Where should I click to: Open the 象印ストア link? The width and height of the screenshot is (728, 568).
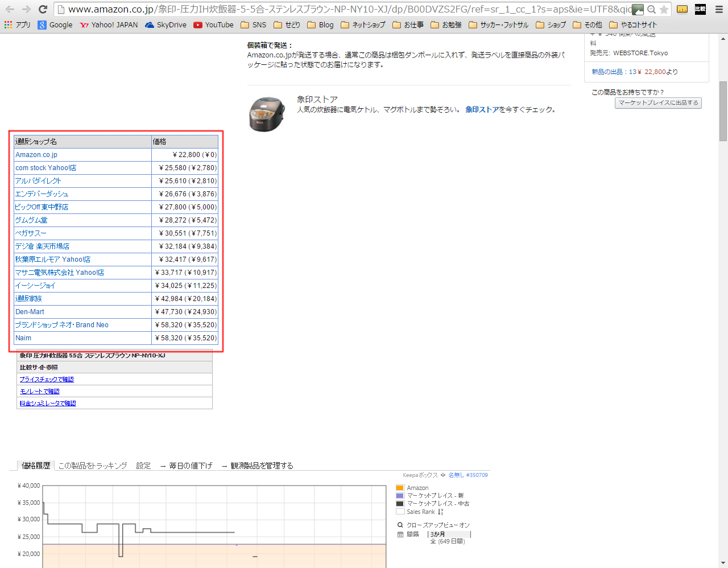click(482, 109)
